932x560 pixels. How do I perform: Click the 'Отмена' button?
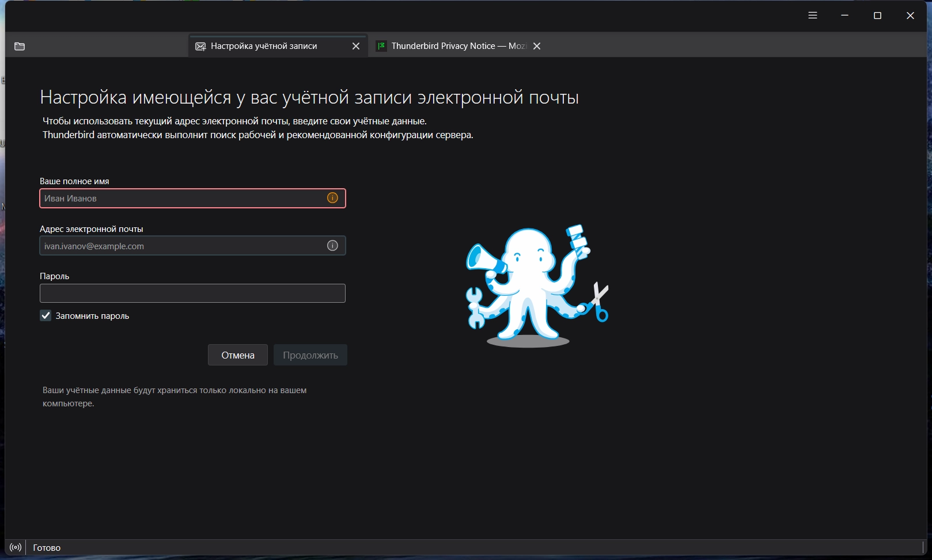point(238,355)
